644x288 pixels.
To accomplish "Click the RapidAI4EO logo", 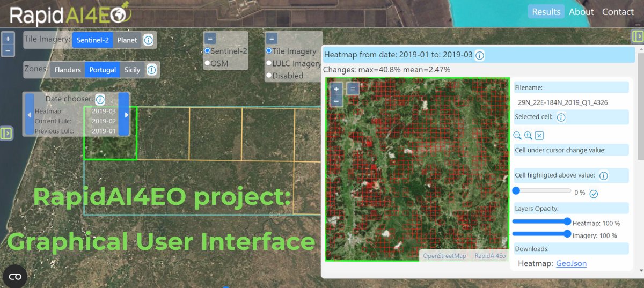I will (x=70, y=13).
